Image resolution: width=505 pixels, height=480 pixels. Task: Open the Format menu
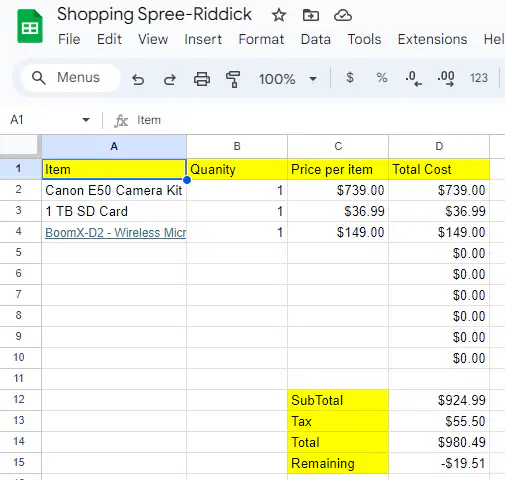[x=261, y=39]
